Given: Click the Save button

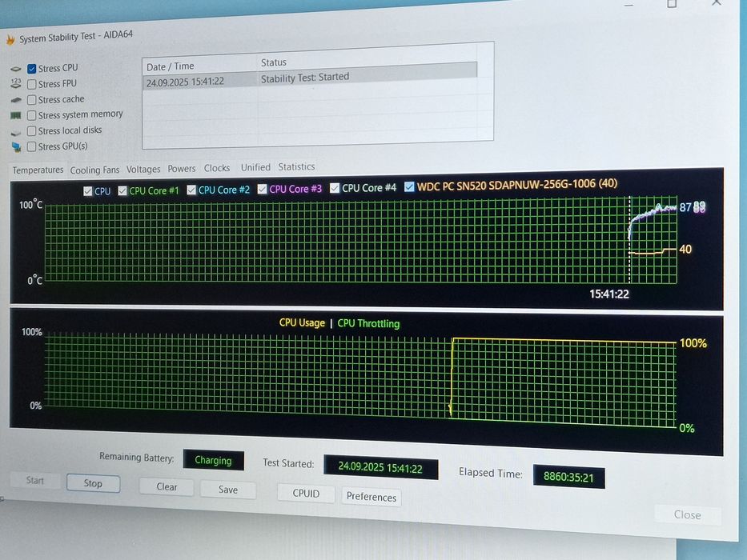Looking at the screenshot, I should (x=228, y=490).
